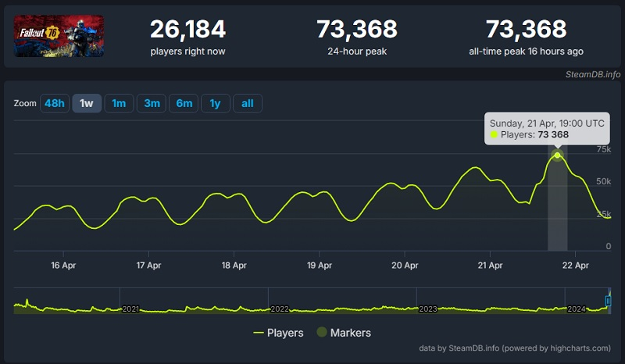The height and width of the screenshot is (364, 625).
Task: Click the SteamDB.info watermark text
Action: tap(593, 74)
